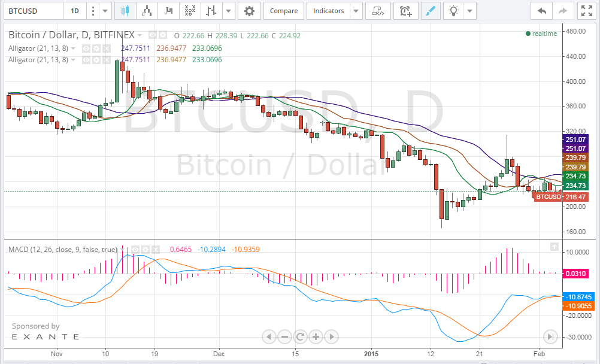Open the Pine script editor icon

378,11
